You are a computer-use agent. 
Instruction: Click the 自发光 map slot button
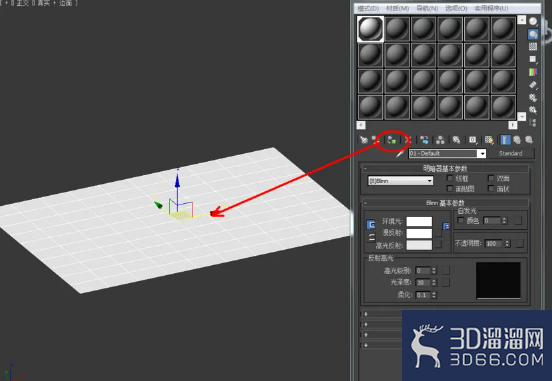point(518,221)
